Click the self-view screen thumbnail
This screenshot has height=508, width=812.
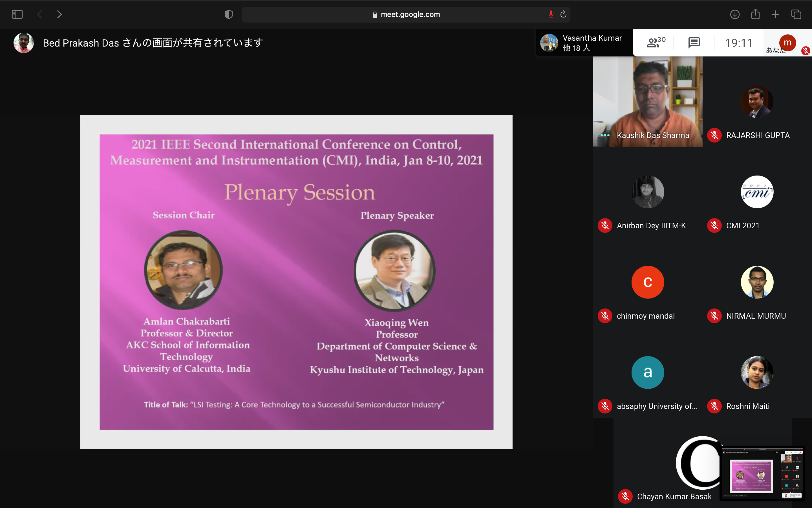763,474
